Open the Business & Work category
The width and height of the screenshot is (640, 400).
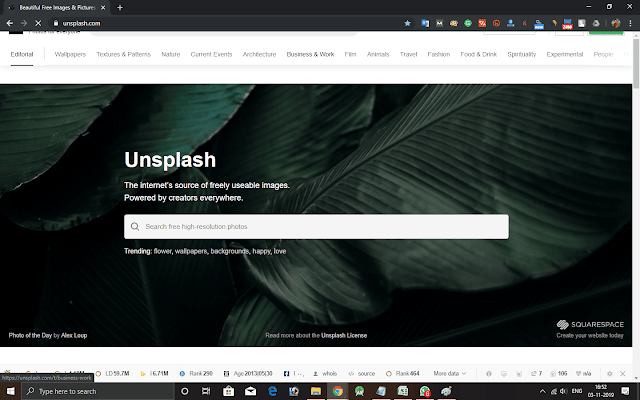310,54
